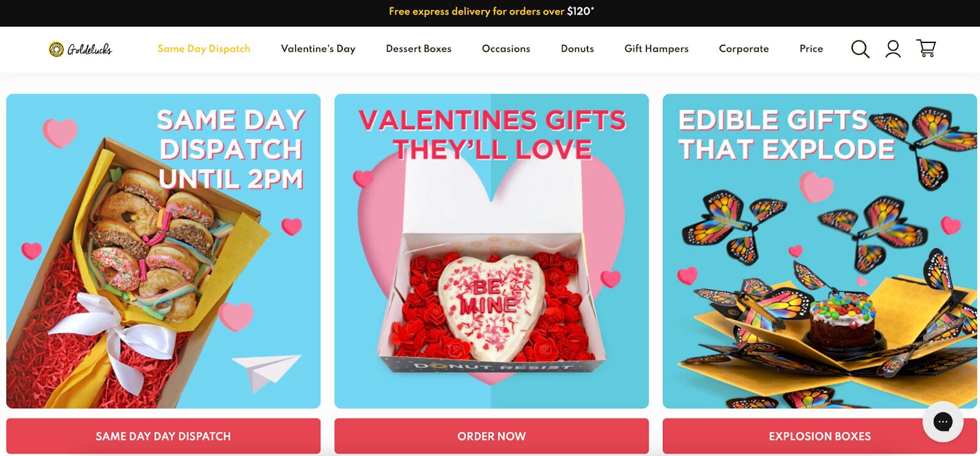This screenshot has width=980, height=456.
Task: Open the Edible Gifts That Explode banner
Action: click(x=820, y=251)
